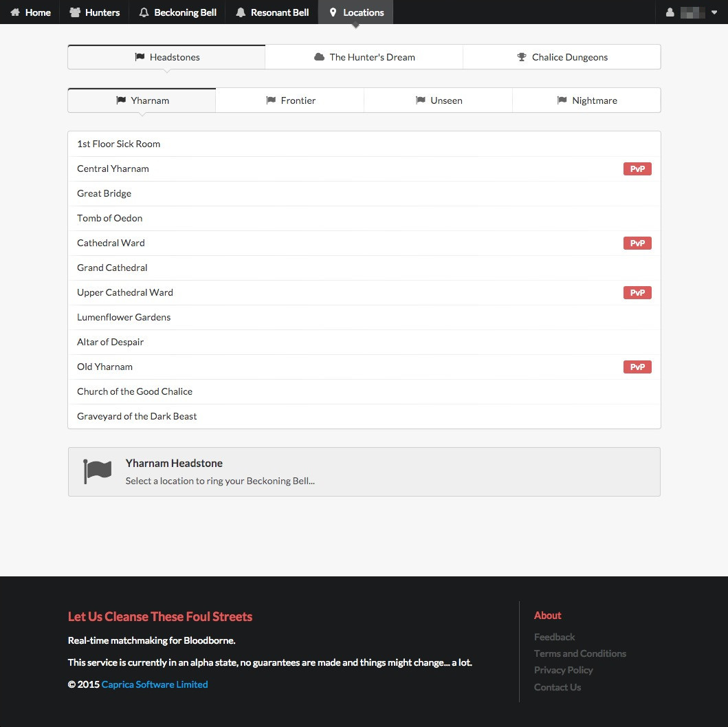Click the Unseen tab flag icon
Screen dimensions: 728x727
(420, 100)
